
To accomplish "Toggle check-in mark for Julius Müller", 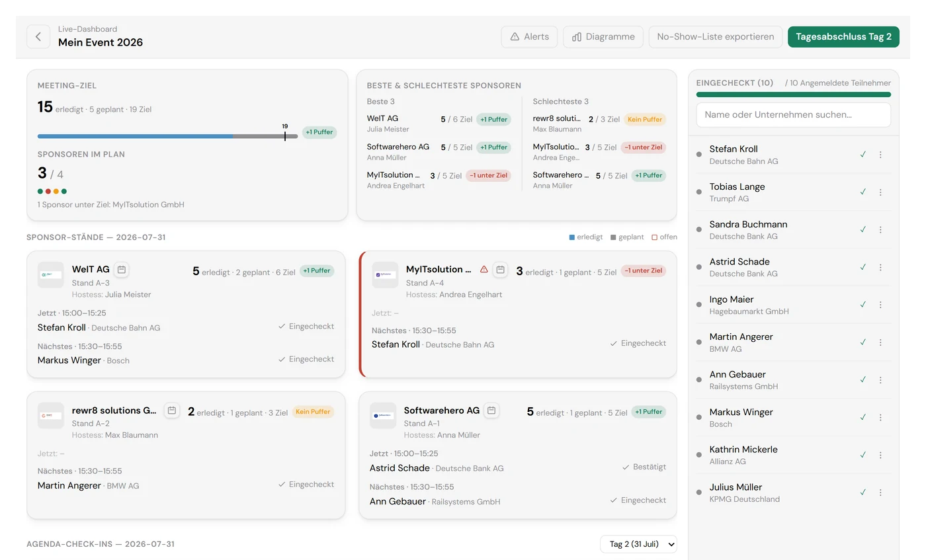I will pyautogui.click(x=863, y=493).
